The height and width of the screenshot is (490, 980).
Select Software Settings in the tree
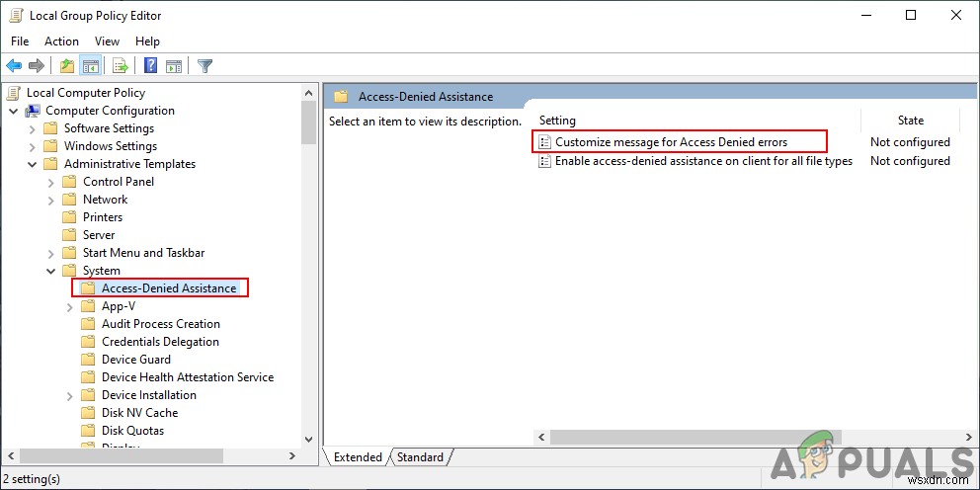(x=109, y=128)
